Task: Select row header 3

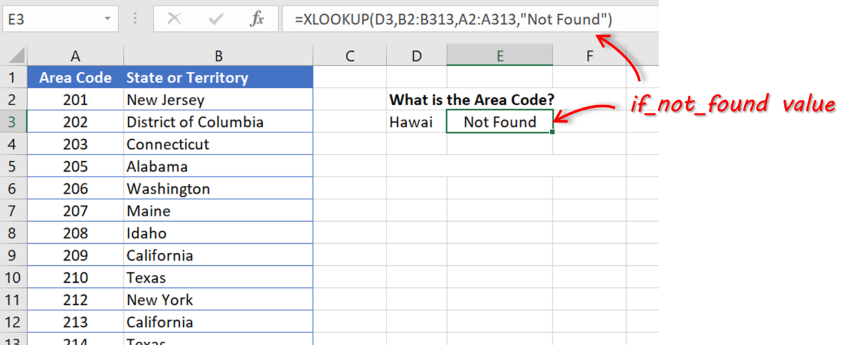Action: click(14, 121)
